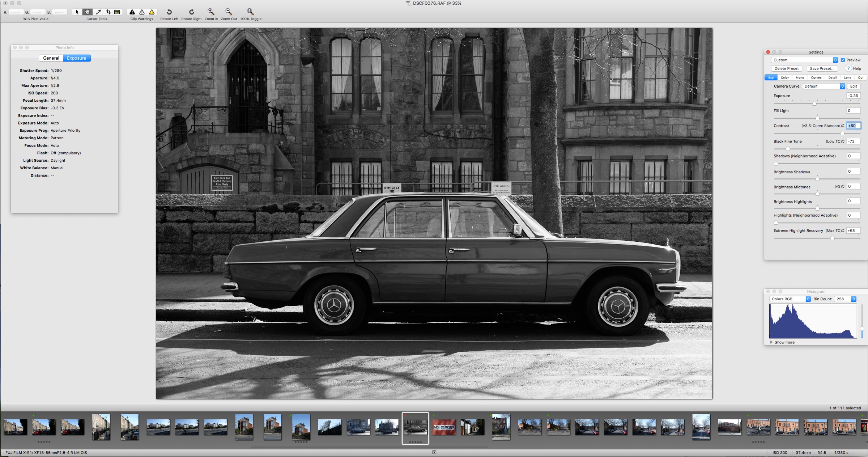Toggle the outlined white clip warning
Screen dimensions: 868x457
142,12
